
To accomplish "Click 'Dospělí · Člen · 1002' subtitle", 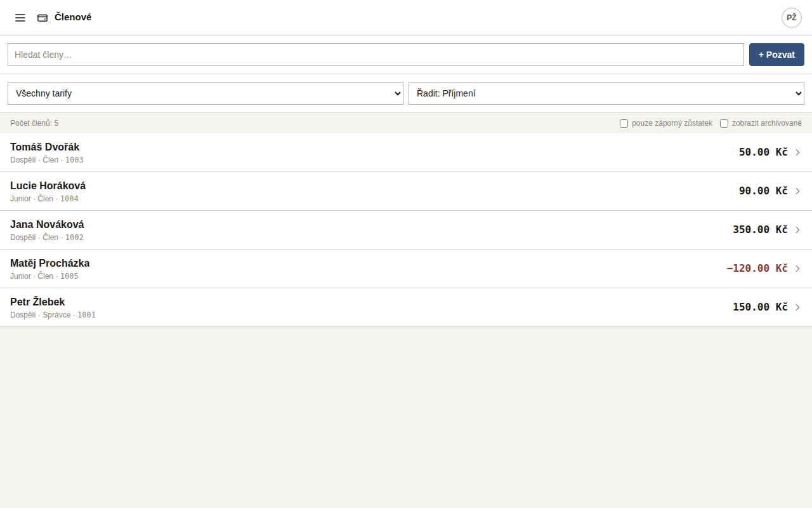I will 47,237.
